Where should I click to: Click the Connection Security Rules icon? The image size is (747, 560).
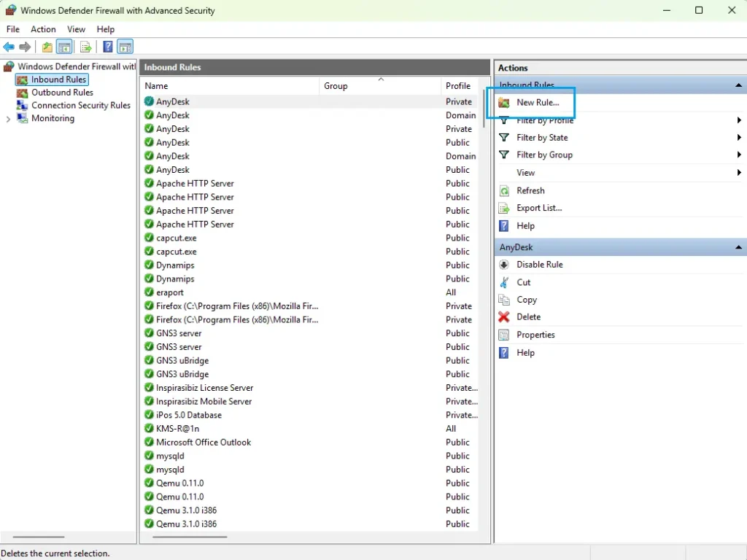[x=23, y=105]
